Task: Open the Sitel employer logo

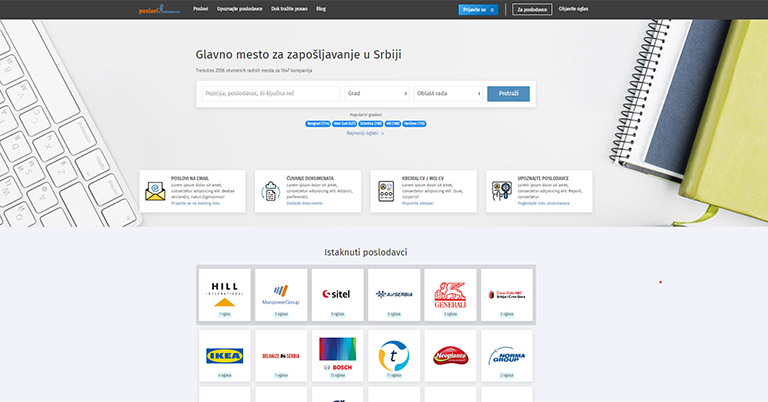Action: (337, 294)
